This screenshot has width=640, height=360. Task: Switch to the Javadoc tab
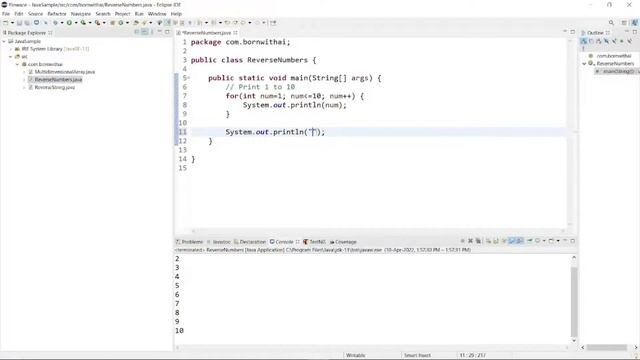tap(219, 242)
